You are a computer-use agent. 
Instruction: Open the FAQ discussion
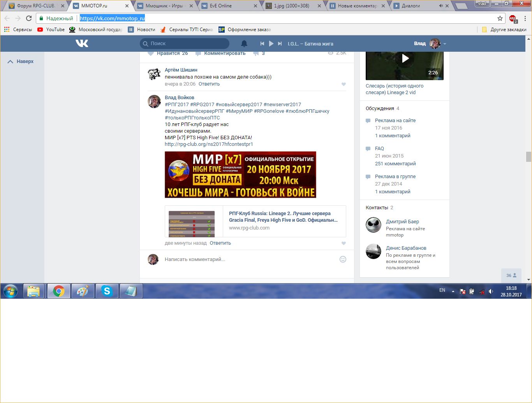point(379,149)
